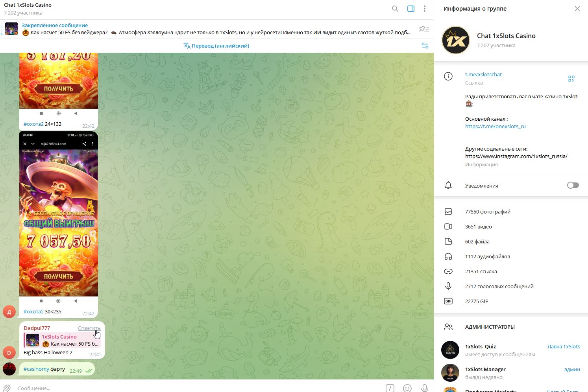588x392 pixels.
Task: Open Dadpul777's sender name
Action: click(37, 328)
